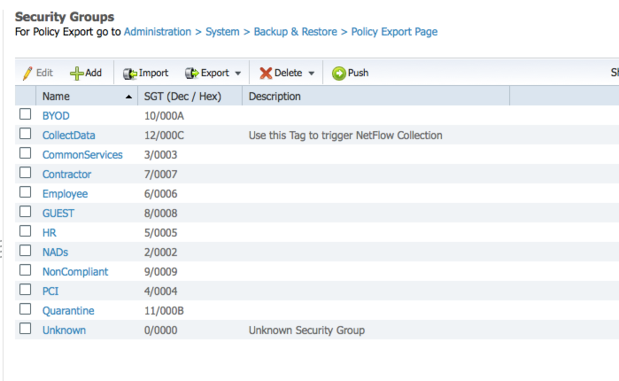
Task: Open the GUEST security group
Action: (58, 214)
